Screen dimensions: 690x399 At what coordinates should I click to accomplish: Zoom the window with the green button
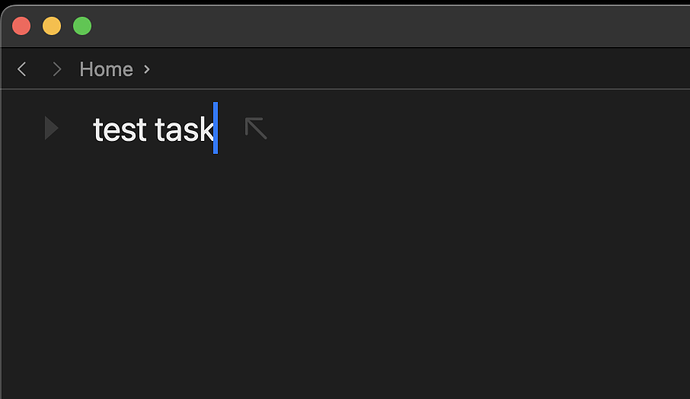tap(82, 26)
